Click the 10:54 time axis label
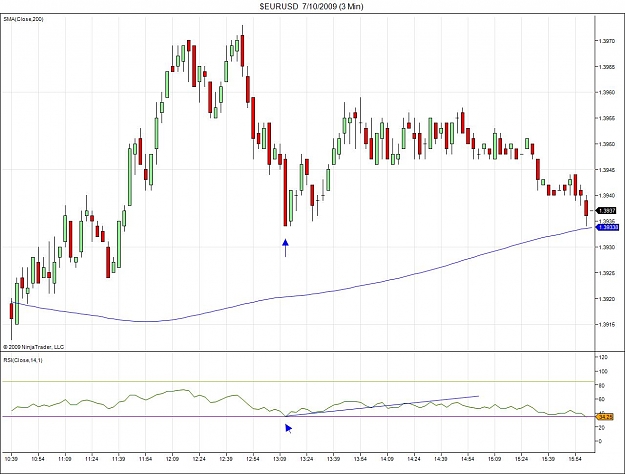The image size is (625, 474). [38, 459]
